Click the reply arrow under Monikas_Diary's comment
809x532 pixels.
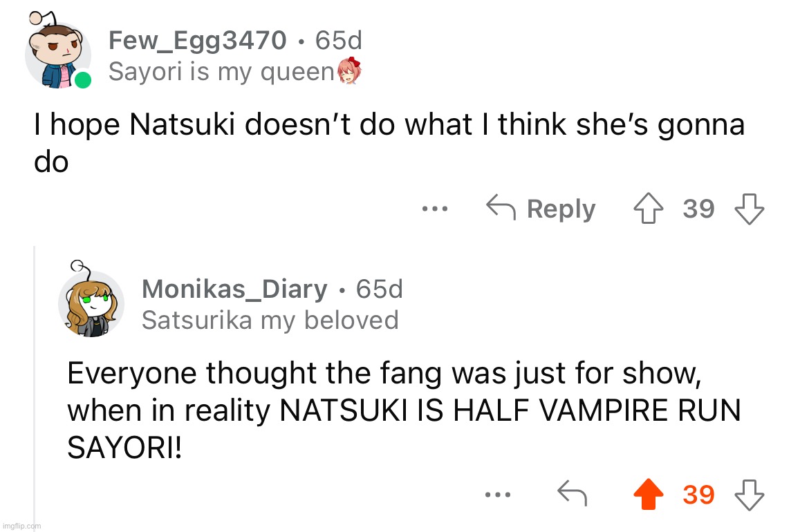pyautogui.click(x=572, y=495)
